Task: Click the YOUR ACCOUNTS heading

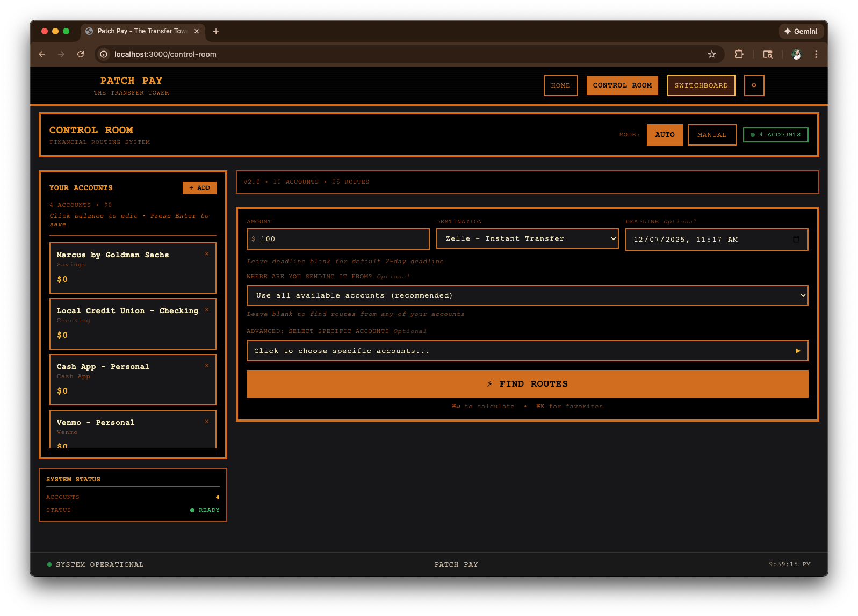Action: tap(81, 188)
